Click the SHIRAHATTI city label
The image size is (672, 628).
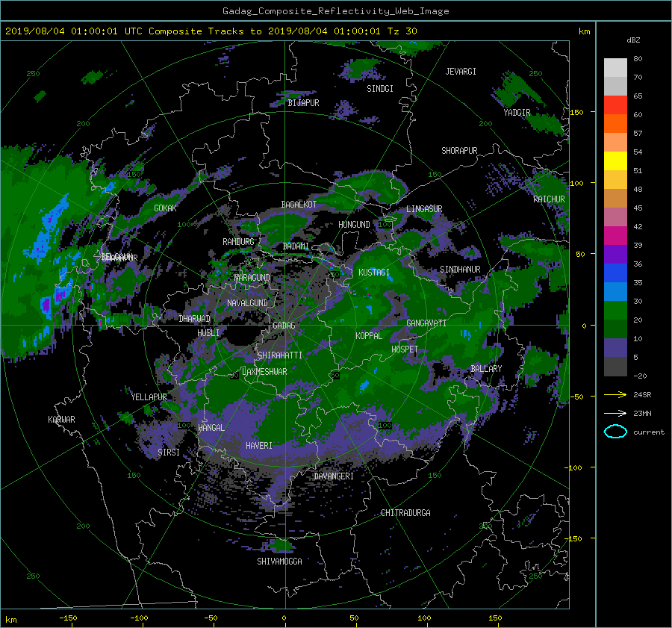coord(280,355)
